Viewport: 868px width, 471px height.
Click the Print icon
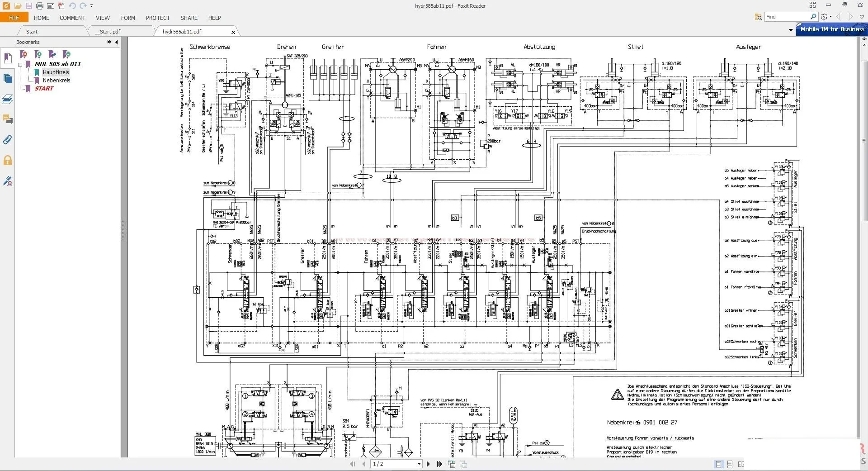pos(39,6)
